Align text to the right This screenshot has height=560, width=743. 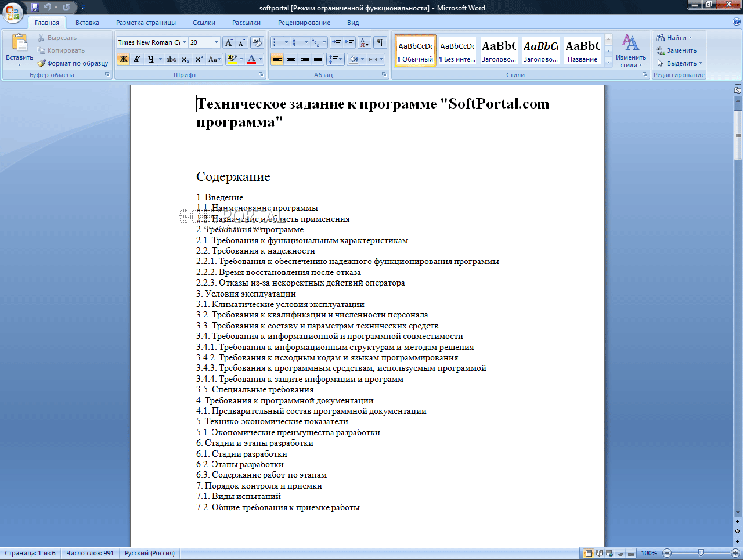[x=304, y=59]
